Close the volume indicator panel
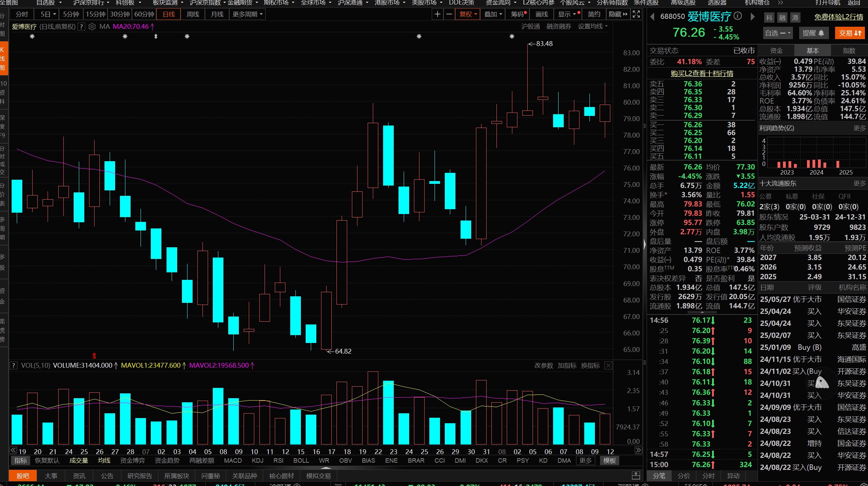Viewport: 868px width, 486px height. [609, 366]
